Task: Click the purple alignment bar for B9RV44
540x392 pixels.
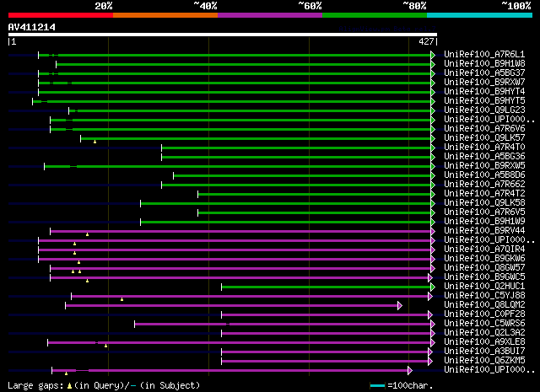Action: tap(240, 232)
